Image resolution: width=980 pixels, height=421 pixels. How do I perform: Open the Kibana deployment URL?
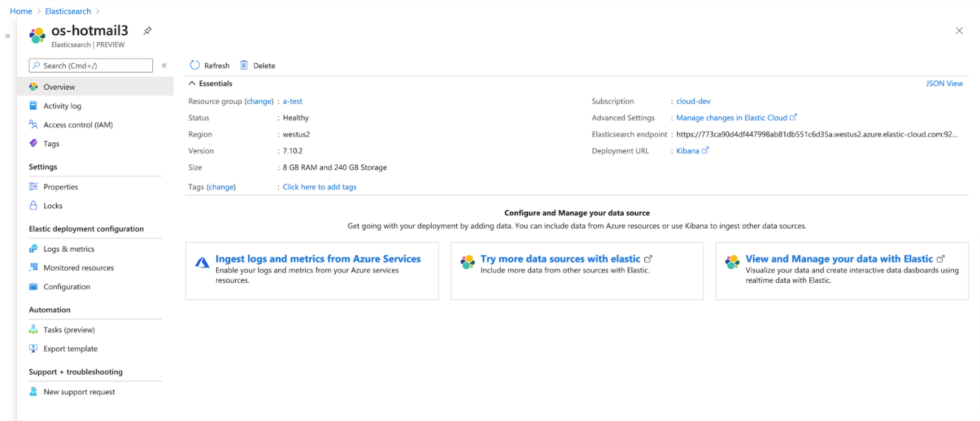tap(688, 150)
